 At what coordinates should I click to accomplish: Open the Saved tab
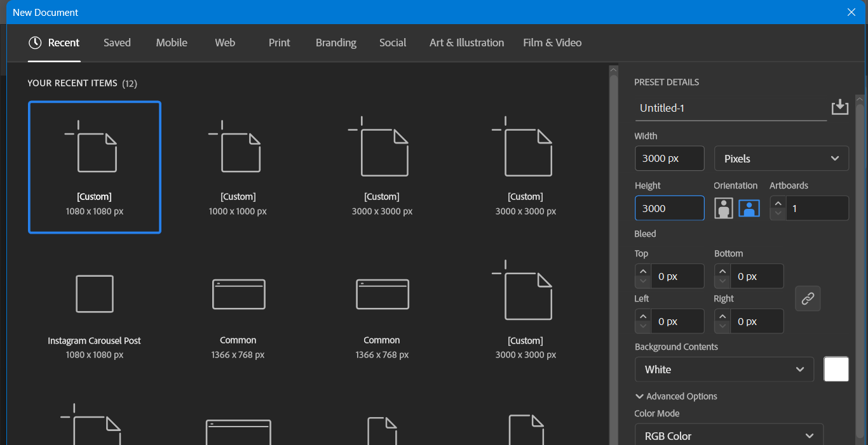(117, 43)
